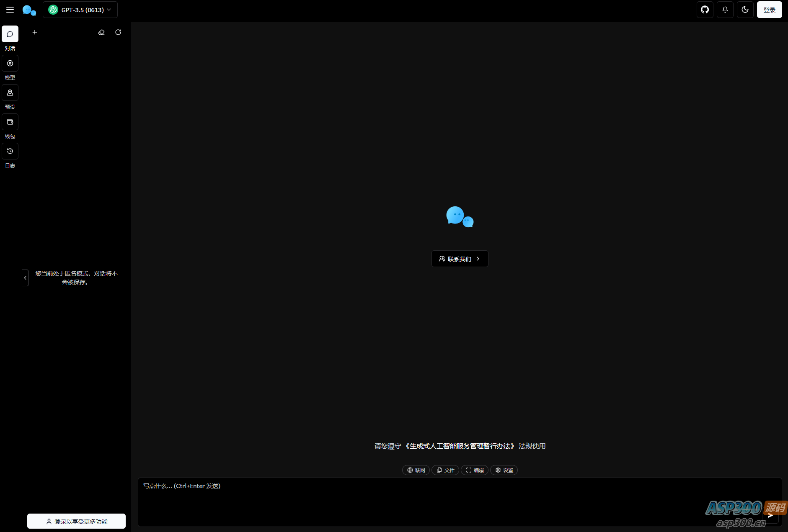Open the 日志 logs section
This screenshot has width=788, height=532.
point(10,151)
